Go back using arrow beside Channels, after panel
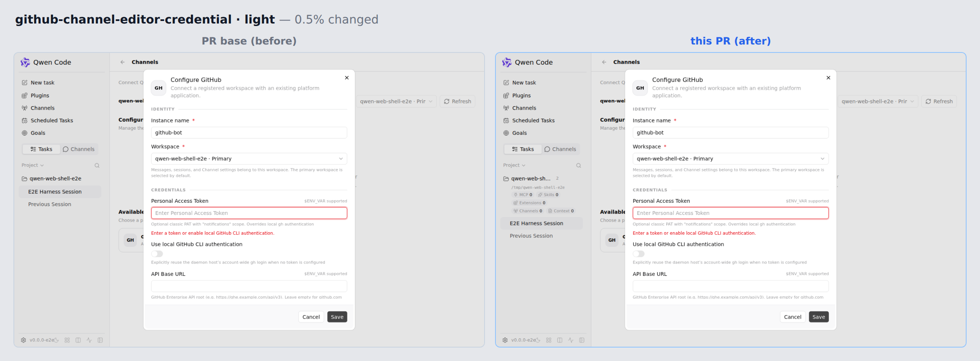 604,62
